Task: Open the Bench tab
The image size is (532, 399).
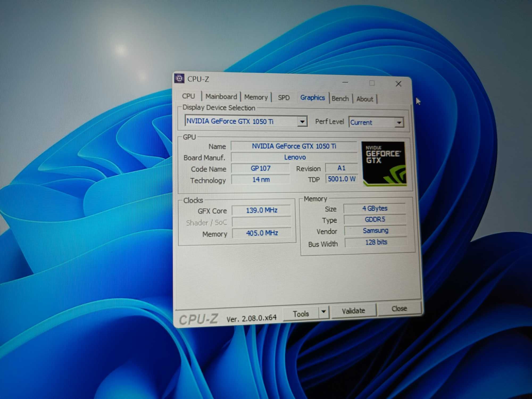Action: point(340,99)
